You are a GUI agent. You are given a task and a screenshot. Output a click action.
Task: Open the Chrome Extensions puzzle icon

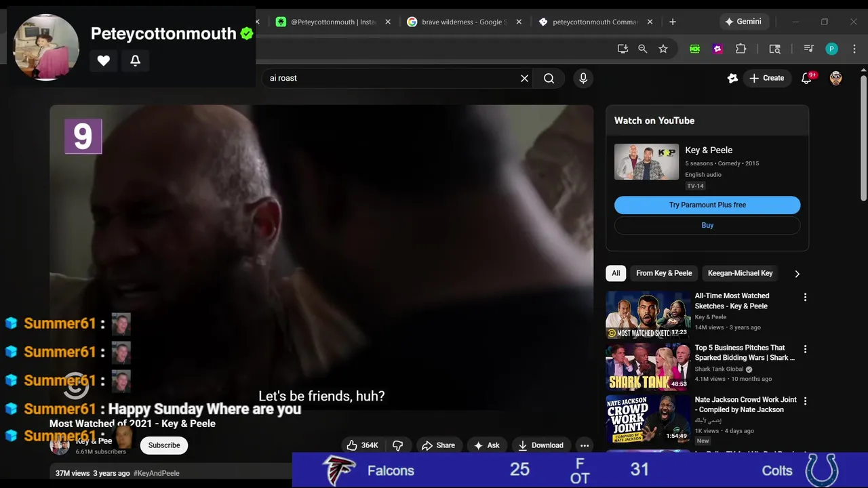pyautogui.click(x=741, y=49)
